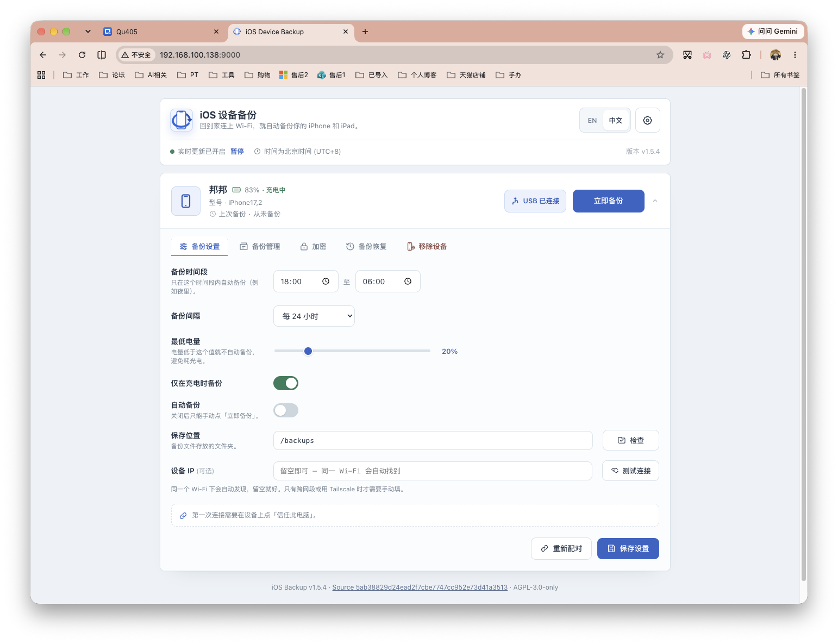Click the 检查 button
This screenshot has width=838, height=644.
pyautogui.click(x=631, y=440)
